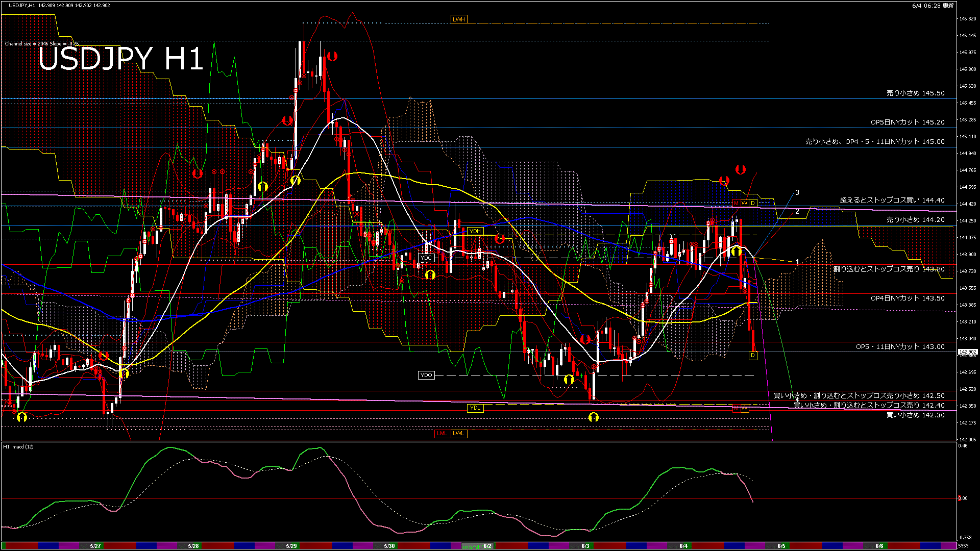Select the yellow YDH label box
This screenshot has height=551, width=980.
pos(475,231)
